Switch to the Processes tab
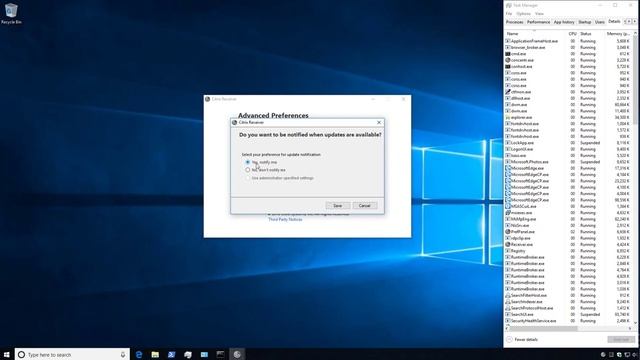This screenshot has width=640, height=360. 514,22
